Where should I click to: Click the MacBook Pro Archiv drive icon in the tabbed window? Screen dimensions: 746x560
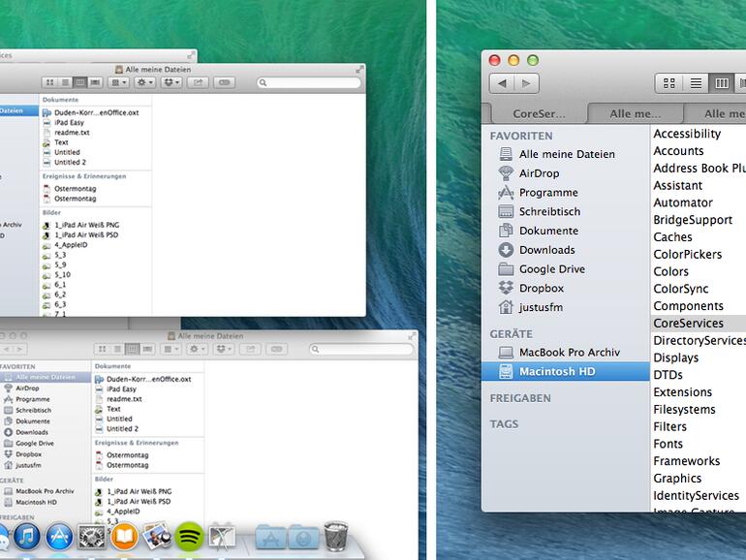pos(506,353)
